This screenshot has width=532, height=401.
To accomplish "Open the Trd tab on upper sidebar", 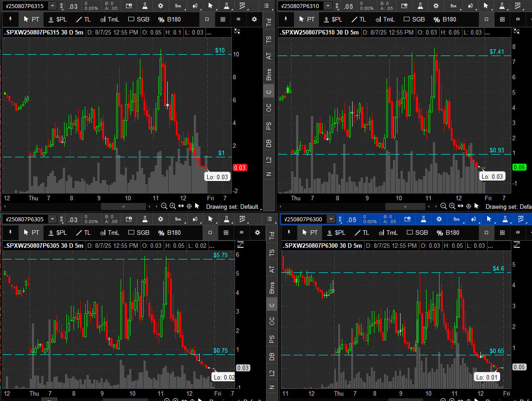I will [x=269, y=22].
